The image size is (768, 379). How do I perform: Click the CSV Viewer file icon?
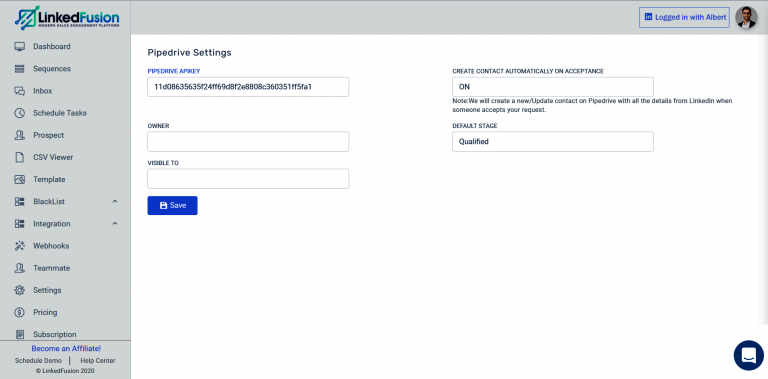click(20, 157)
